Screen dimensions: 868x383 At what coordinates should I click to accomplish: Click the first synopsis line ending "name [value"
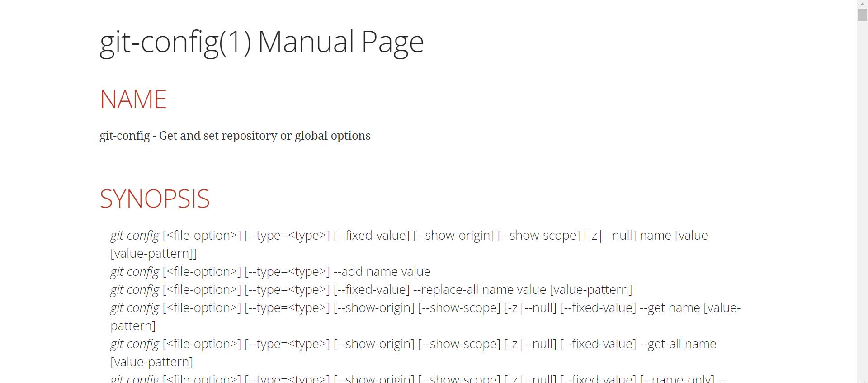409,235
